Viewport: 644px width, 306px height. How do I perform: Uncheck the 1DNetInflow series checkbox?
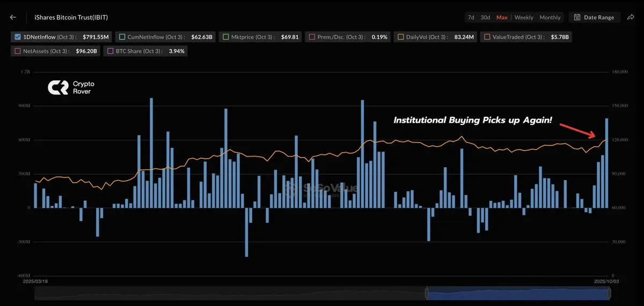coord(18,37)
